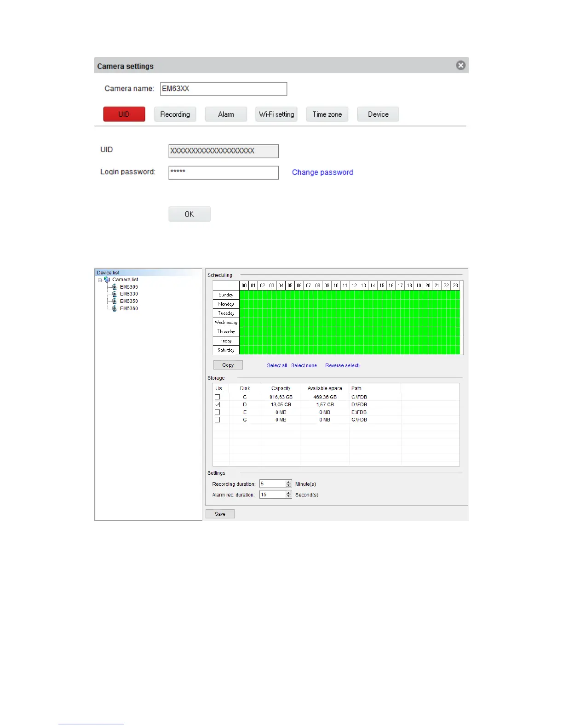Viewport: 563px width, 728px height.
Task: Click the Login password field
Action: tap(224, 172)
